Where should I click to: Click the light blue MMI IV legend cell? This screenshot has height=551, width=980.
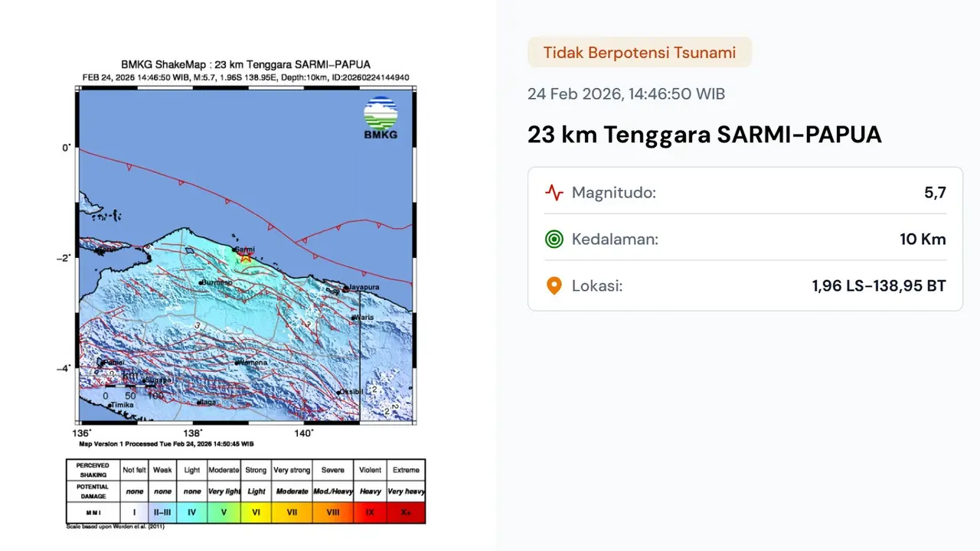click(x=192, y=512)
